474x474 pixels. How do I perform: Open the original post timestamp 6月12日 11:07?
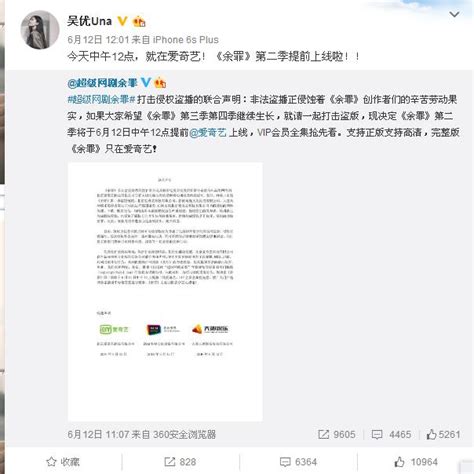coord(98,434)
